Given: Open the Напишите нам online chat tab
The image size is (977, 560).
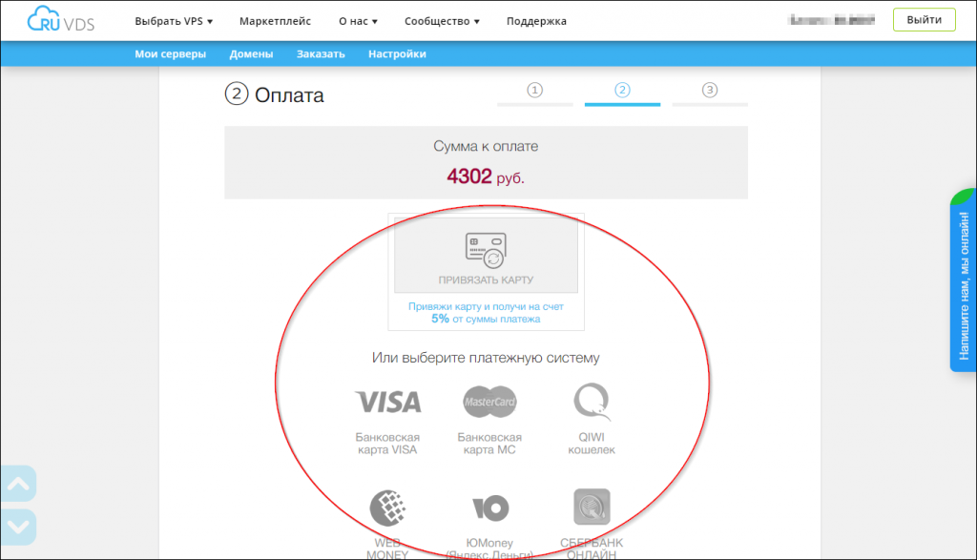Looking at the screenshot, I should [x=964, y=280].
